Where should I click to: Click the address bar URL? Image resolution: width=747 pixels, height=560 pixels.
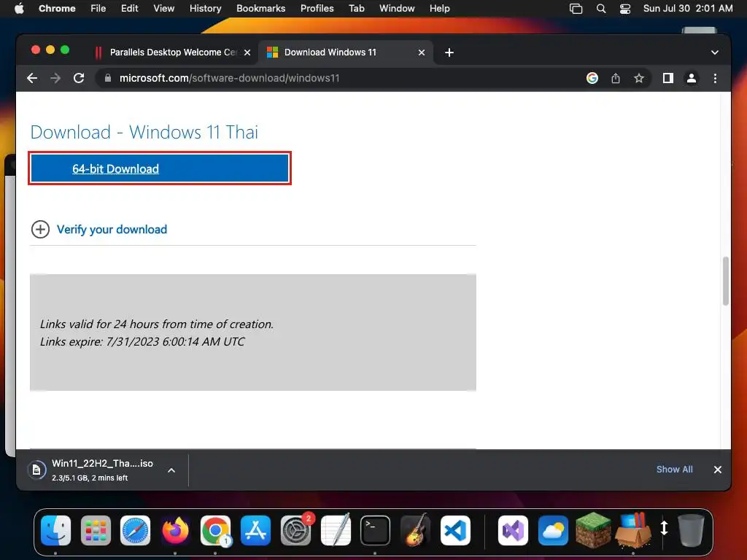[x=229, y=78]
